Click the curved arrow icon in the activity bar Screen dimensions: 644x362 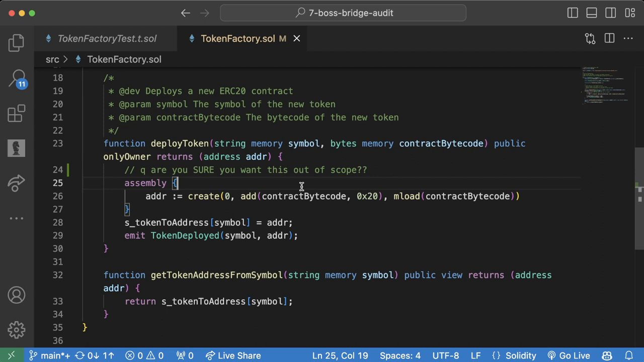point(16,184)
